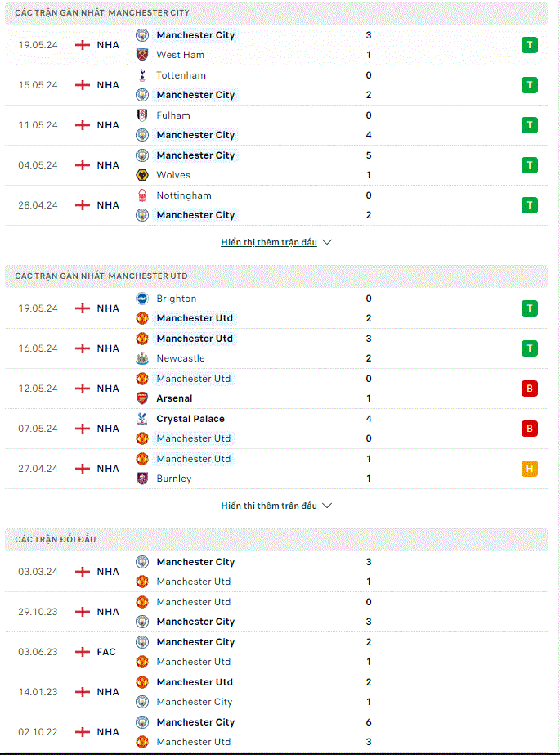Click the Fulham club crest icon
Image resolution: width=560 pixels, height=755 pixels.
142,115
